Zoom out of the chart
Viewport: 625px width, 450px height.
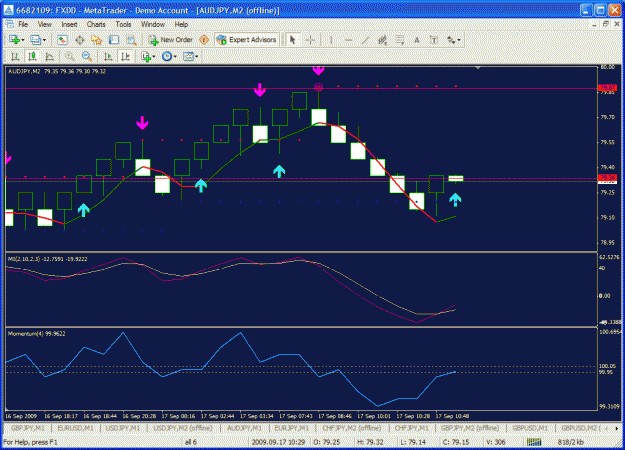[86, 57]
